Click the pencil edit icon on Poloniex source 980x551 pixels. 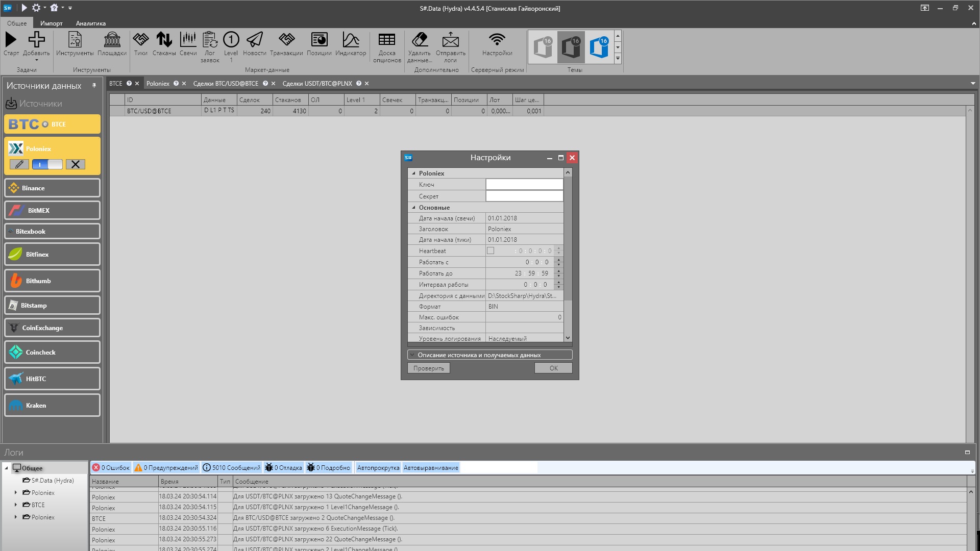pos(19,164)
